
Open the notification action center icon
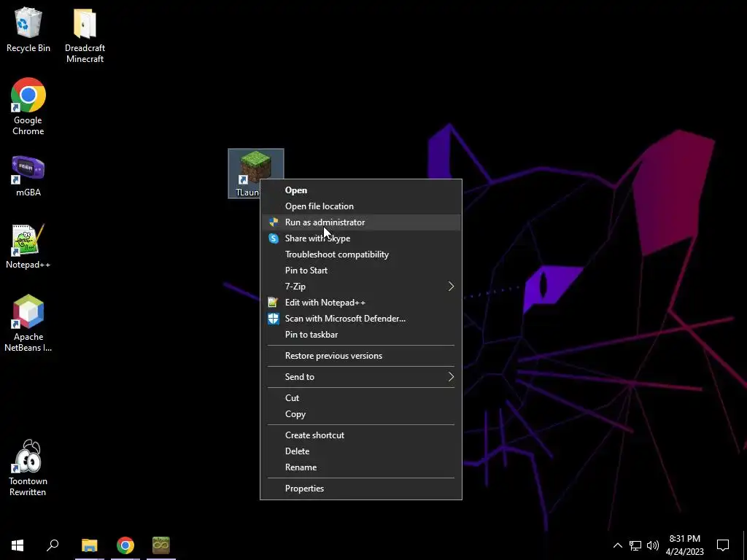723,545
